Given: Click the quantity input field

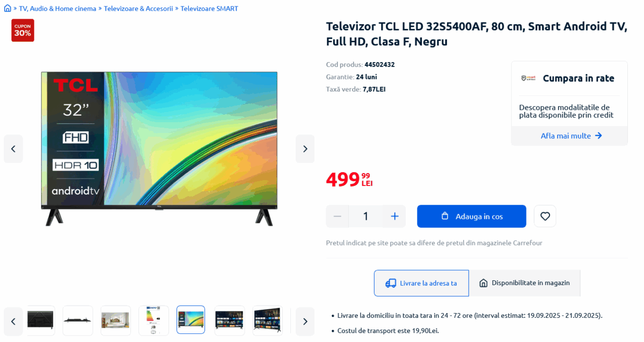Looking at the screenshot, I should [x=365, y=216].
